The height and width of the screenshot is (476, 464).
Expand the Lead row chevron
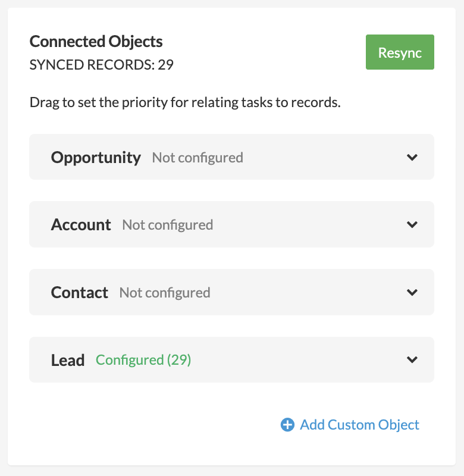pyautogui.click(x=412, y=360)
